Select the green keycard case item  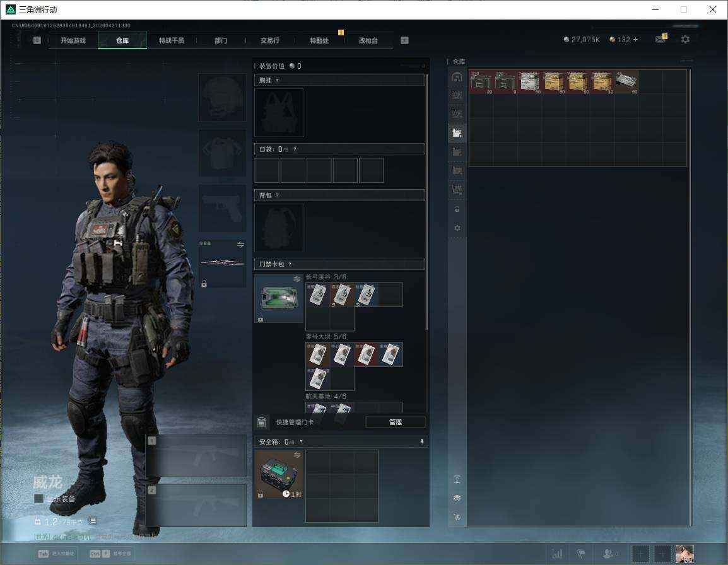279,298
